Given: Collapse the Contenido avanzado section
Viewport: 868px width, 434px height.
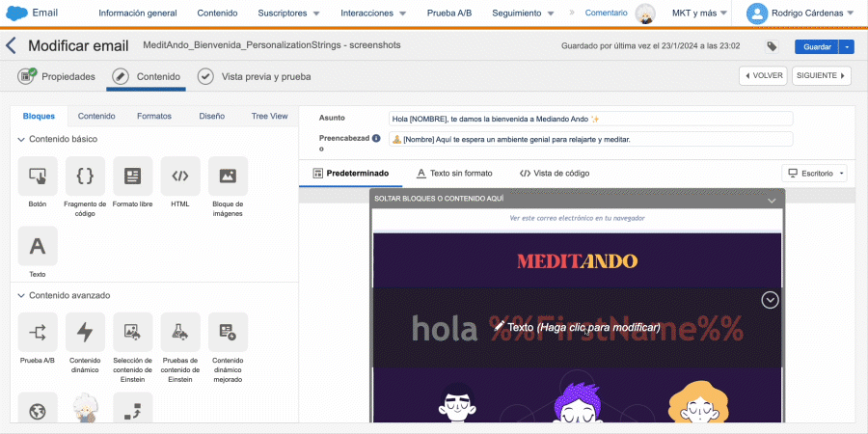Looking at the screenshot, I should point(21,295).
